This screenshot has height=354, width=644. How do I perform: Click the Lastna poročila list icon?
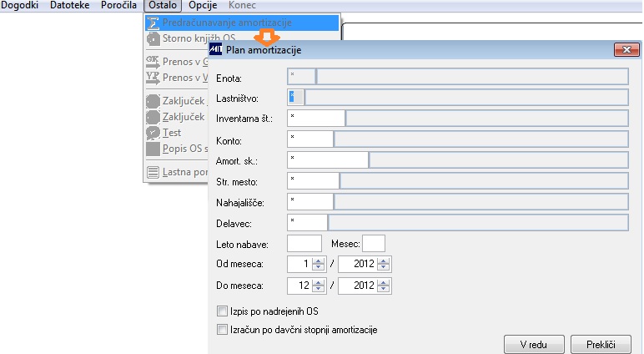click(153, 172)
